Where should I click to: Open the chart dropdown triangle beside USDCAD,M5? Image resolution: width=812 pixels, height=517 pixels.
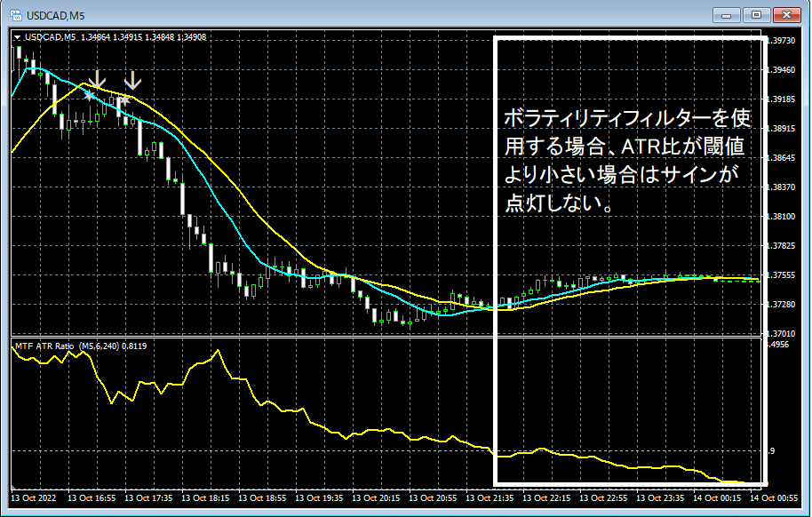click(18, 37)
